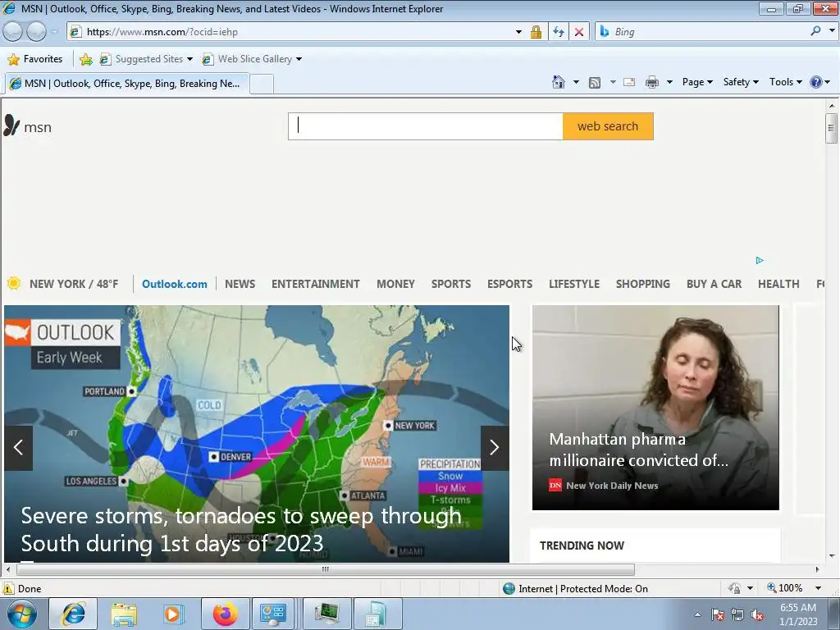The width and height of the screenshot is (840, 630).
Task: Open the SPORTS section
Action: tap(451, 284)
